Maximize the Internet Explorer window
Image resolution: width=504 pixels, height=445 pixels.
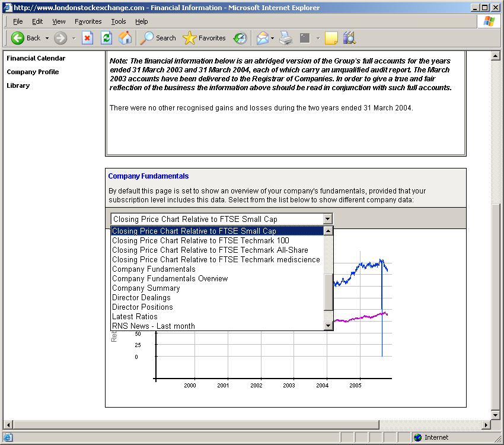pos(484,7)
